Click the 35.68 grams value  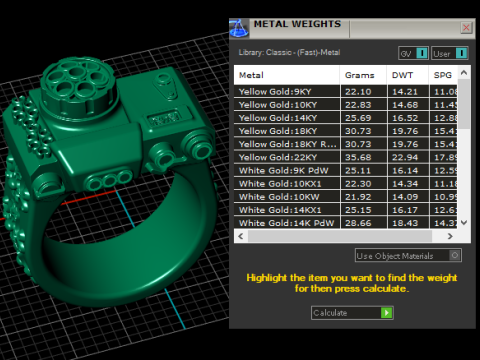click(358, 157)
